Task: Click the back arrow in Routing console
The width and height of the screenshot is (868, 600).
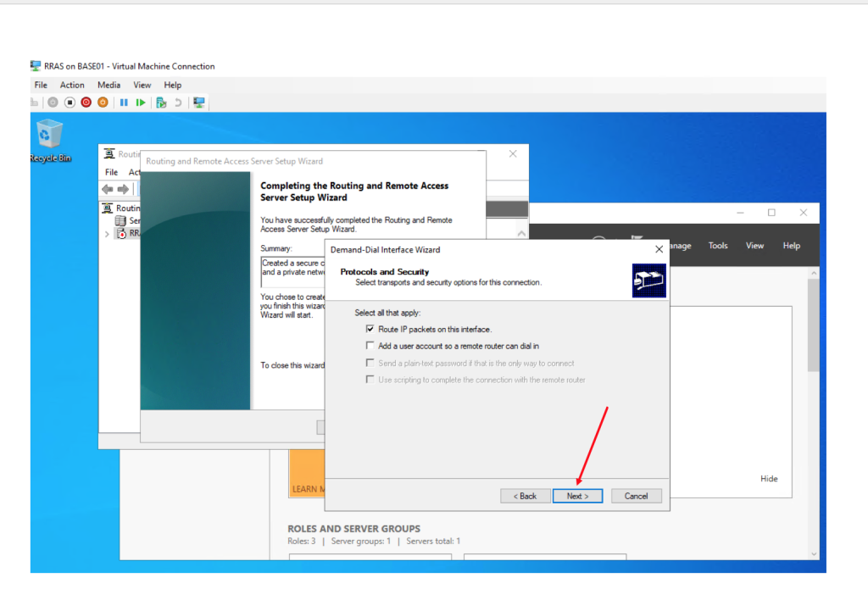Action: pyautogui.click(x=108, y=189)
